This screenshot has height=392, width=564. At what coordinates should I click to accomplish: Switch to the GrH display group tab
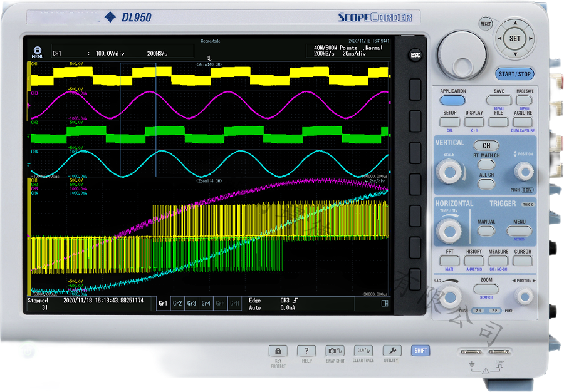pyautogui.click(x=234, y=304)
